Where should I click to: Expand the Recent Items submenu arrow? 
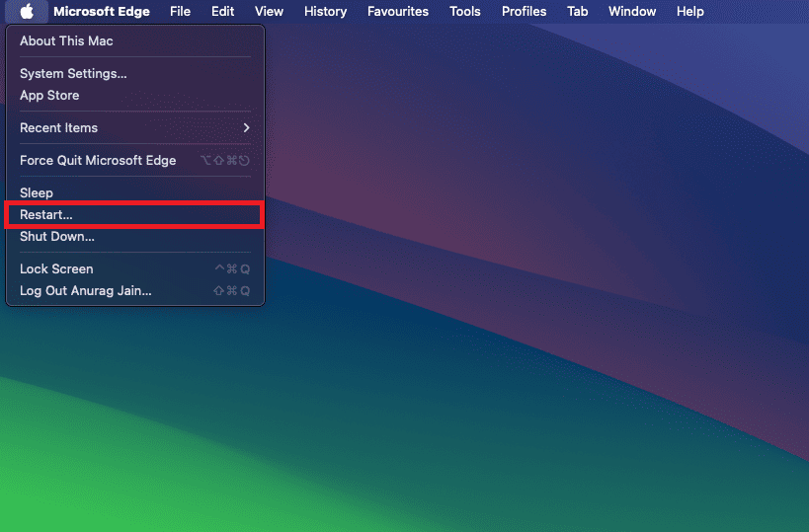[x=246, y=128]
